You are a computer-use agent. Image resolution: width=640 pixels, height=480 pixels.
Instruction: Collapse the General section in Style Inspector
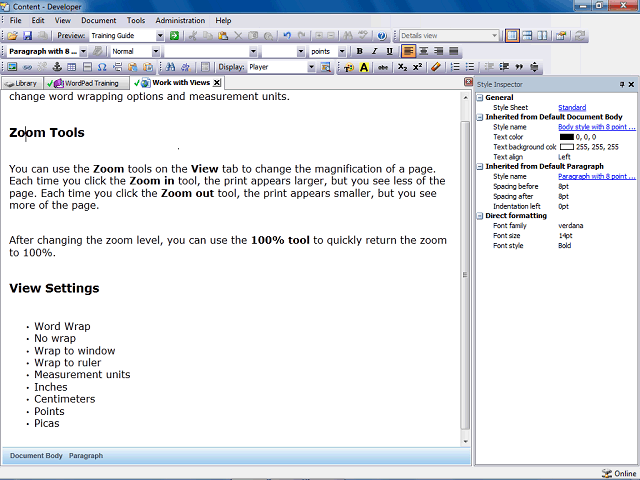pyautogui.click(x=480, y=98)
